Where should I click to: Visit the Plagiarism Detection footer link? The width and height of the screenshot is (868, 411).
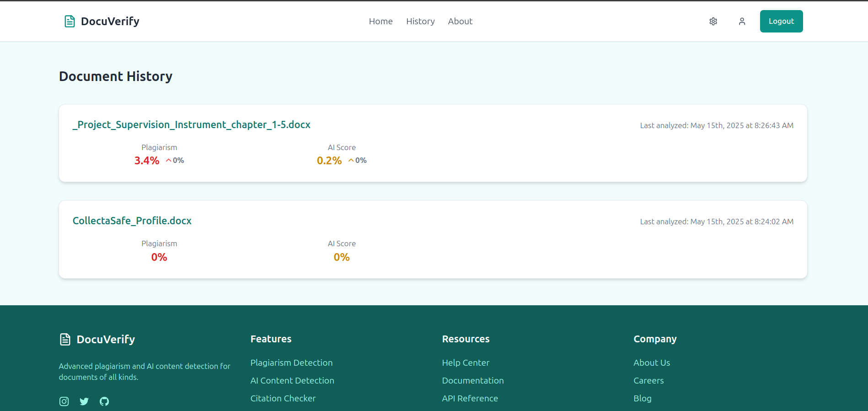click(x=291, y=363)
